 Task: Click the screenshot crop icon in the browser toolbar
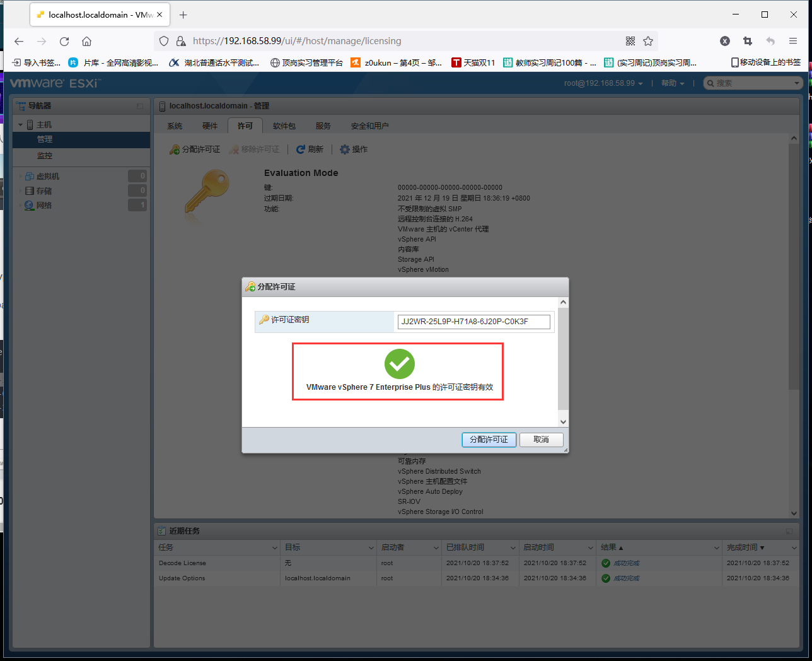click(748, 41)
